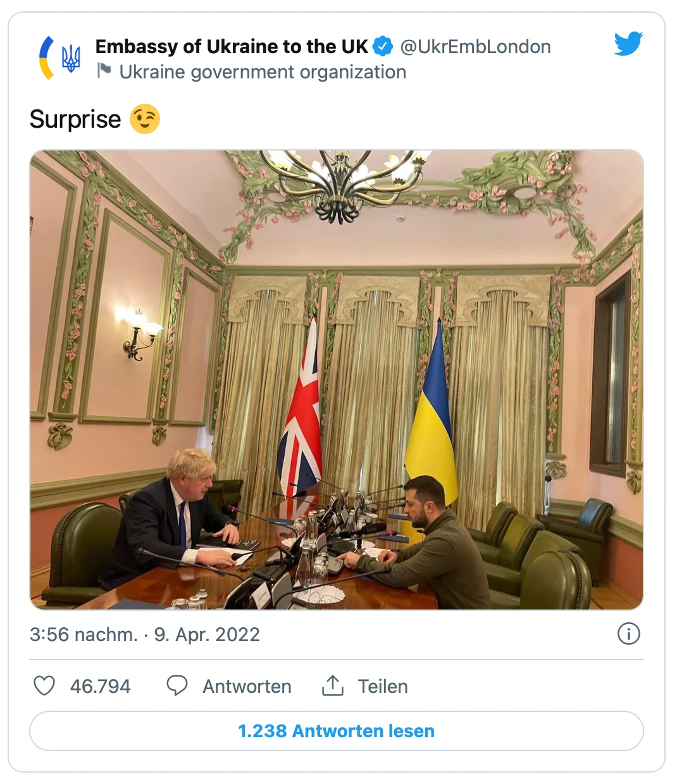Screen dimensions: 677x784
Task: Click 'Embassy of Ukraine to the UK' name
Action: [x=230, y=46]
